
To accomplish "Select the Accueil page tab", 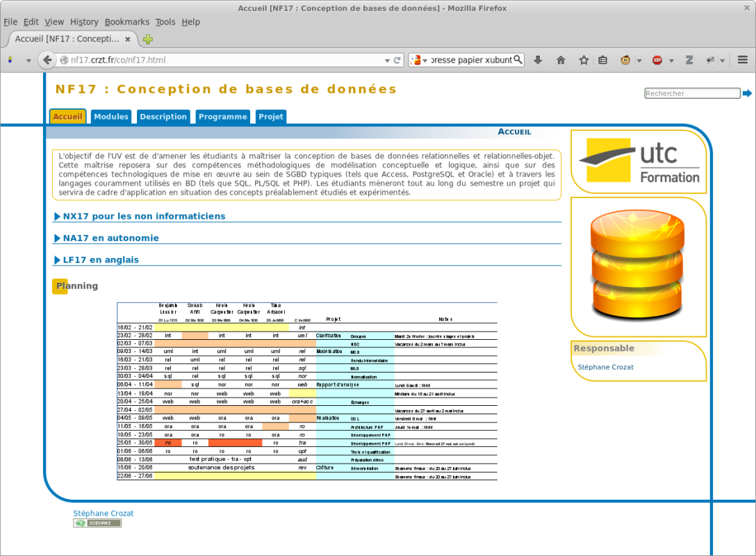I will [x=67, y=117].
